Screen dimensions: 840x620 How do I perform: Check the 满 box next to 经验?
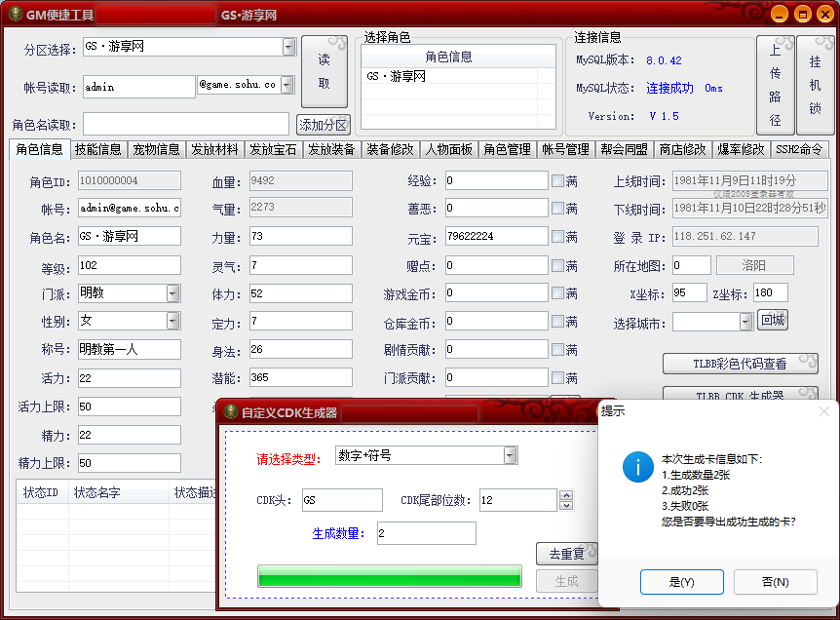tap(557, 181)
